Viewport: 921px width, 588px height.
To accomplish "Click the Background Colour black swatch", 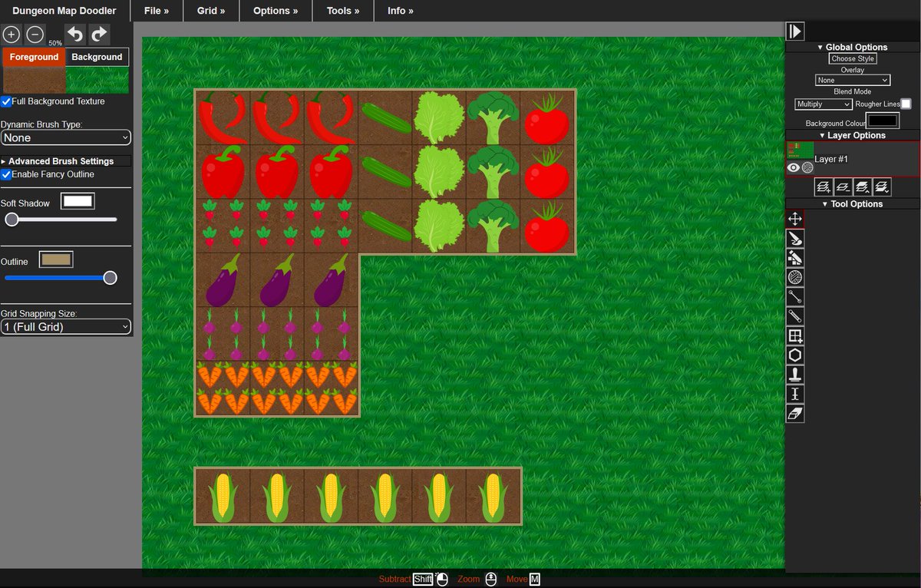I will click(882, 121).
